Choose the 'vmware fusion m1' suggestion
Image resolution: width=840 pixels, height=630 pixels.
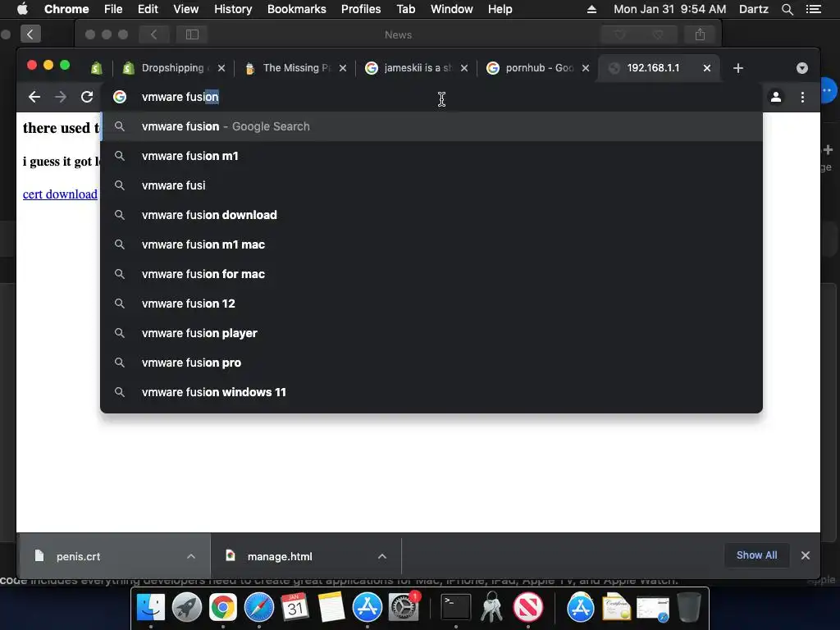coord(431,156)
